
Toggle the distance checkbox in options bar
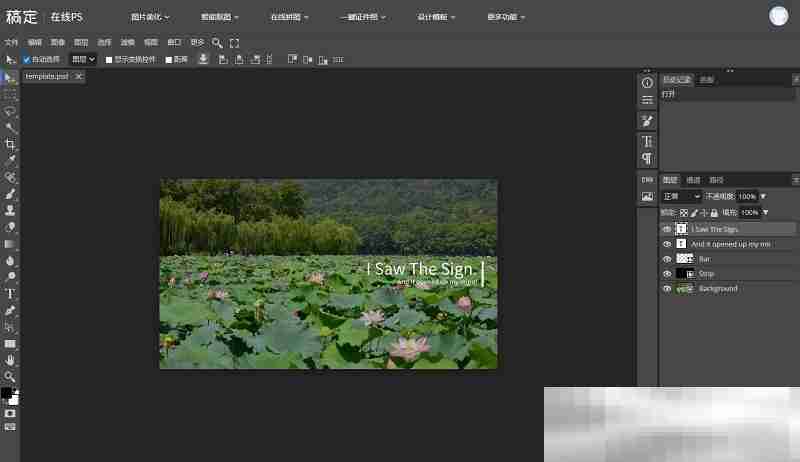pyautogui.click(x=168, y=60)
